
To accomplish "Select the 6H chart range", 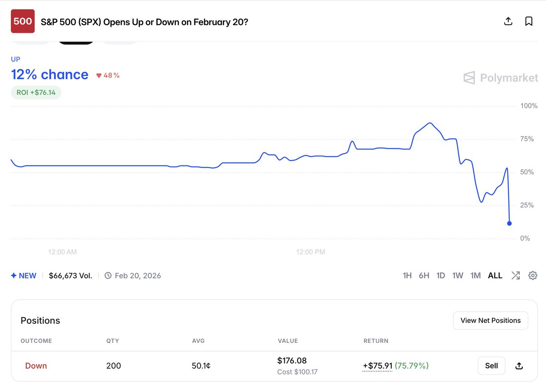I will click(x=424, y=276).
